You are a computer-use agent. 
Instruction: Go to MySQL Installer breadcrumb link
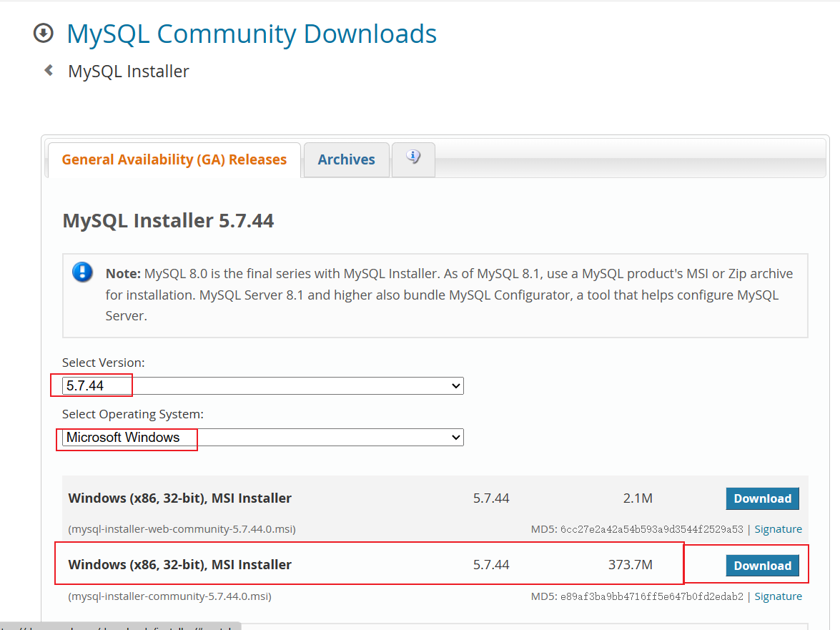tap(129, 72)
